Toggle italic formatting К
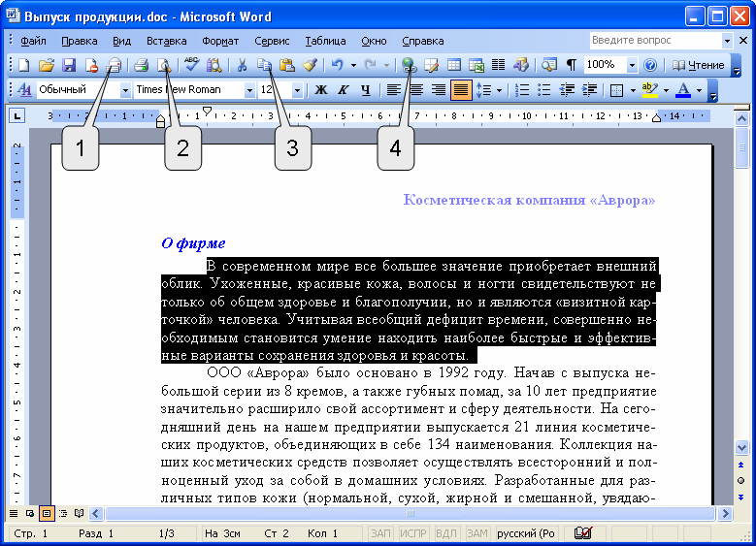This screenshot has height=546, width=756. click(343, 89)
